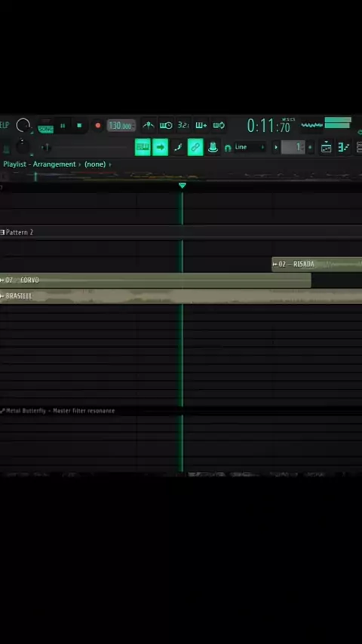
Task: Adjust the main volume knob
Action: coord(23,125)
